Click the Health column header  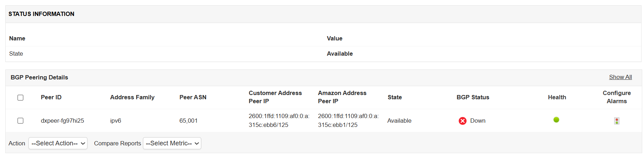557,97
